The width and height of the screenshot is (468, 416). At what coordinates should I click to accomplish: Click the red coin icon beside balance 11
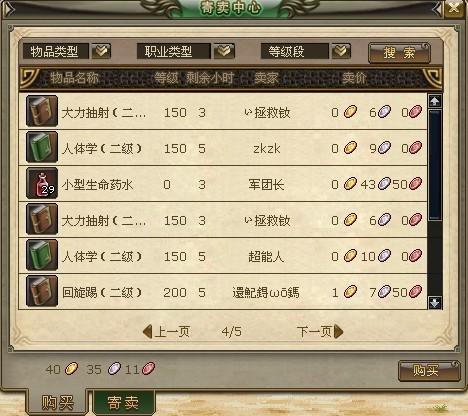[148, 369]
